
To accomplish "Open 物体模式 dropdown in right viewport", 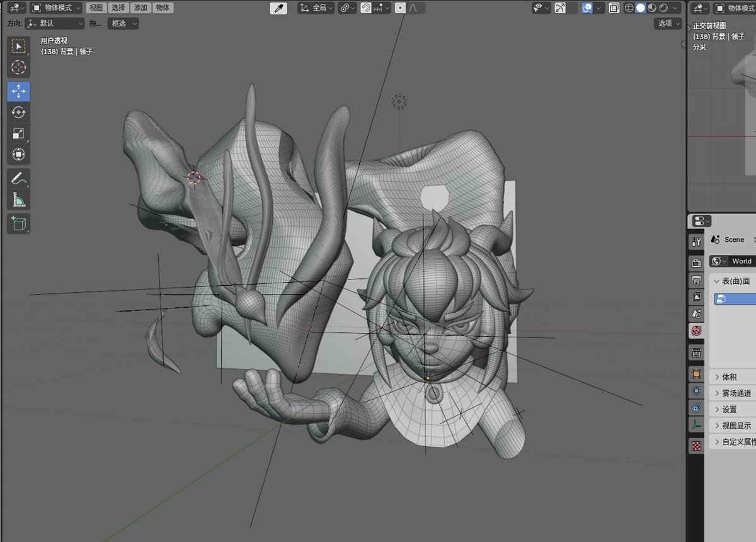I will click(x=734, y=8).
